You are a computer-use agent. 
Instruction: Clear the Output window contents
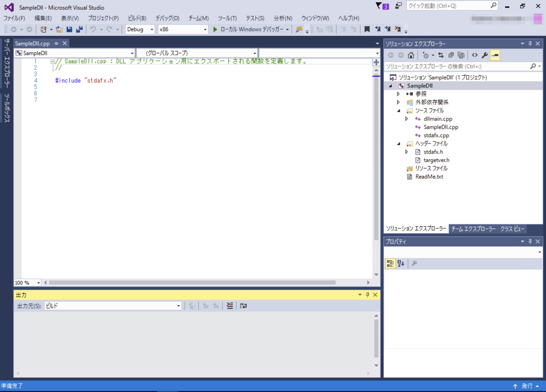tap(229, 306)
